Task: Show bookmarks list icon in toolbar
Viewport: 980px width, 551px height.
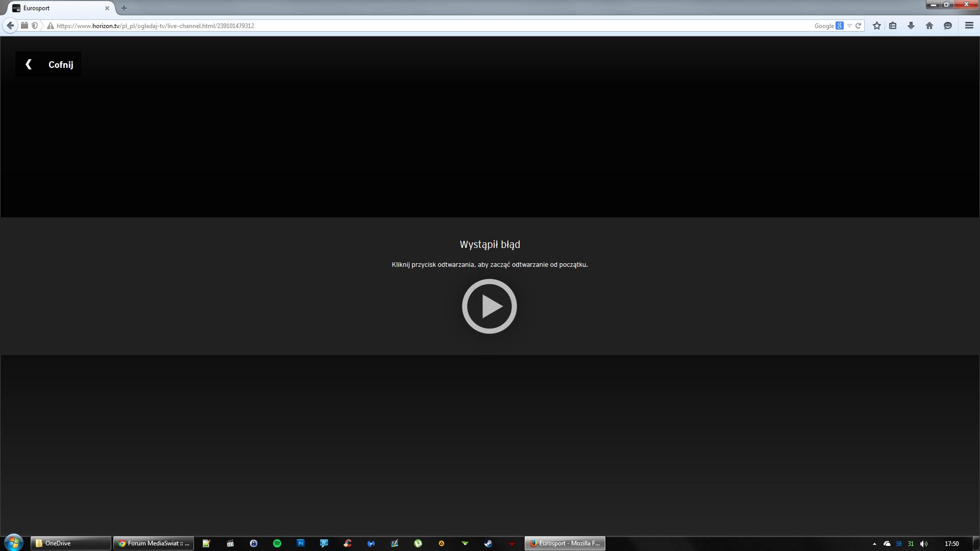Action: click(893, 26)
